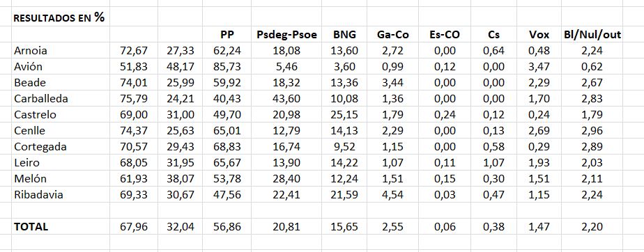644x252 pixels.
Task: Select the Leiro Cs value 1,07
Action: tap(494, 163)
